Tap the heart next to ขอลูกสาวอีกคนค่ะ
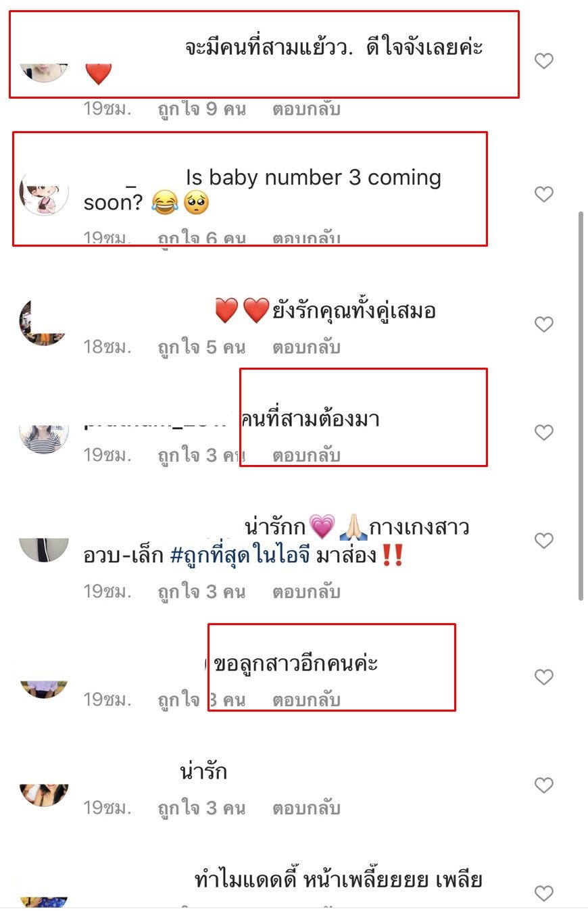This screenshot has height=911, width=588. [x=544, y=676]
